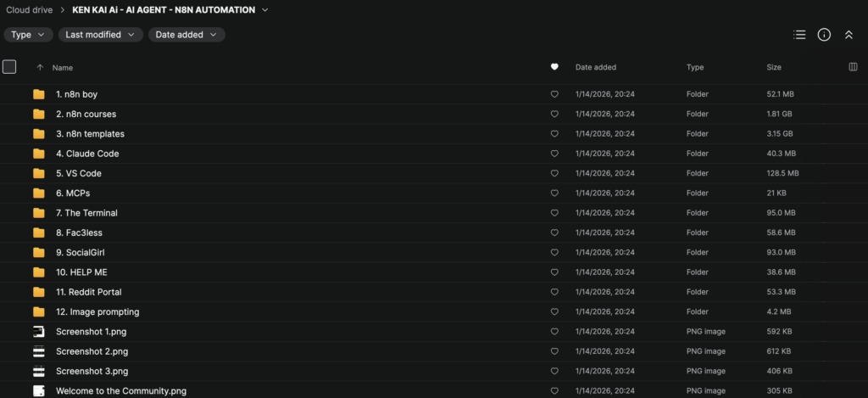The image size is (868, 398).
Task: Sort by the Size column header
Action: (x=774, y=67)
